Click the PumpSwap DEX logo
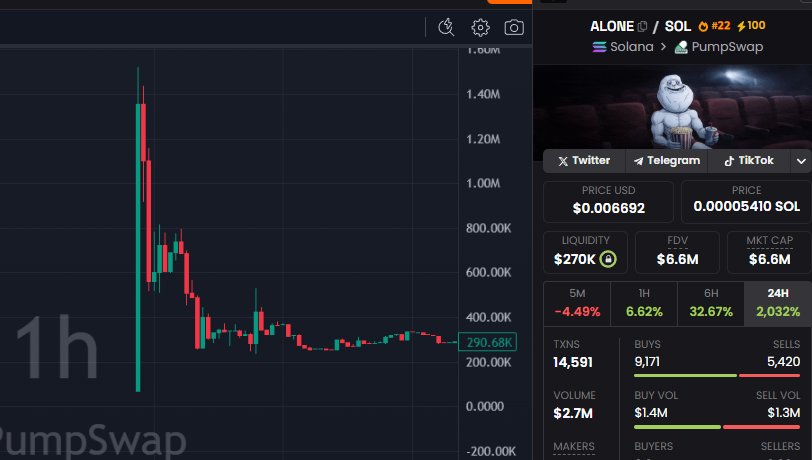Screen dimensions: 812x460 (x=681, y=46)
